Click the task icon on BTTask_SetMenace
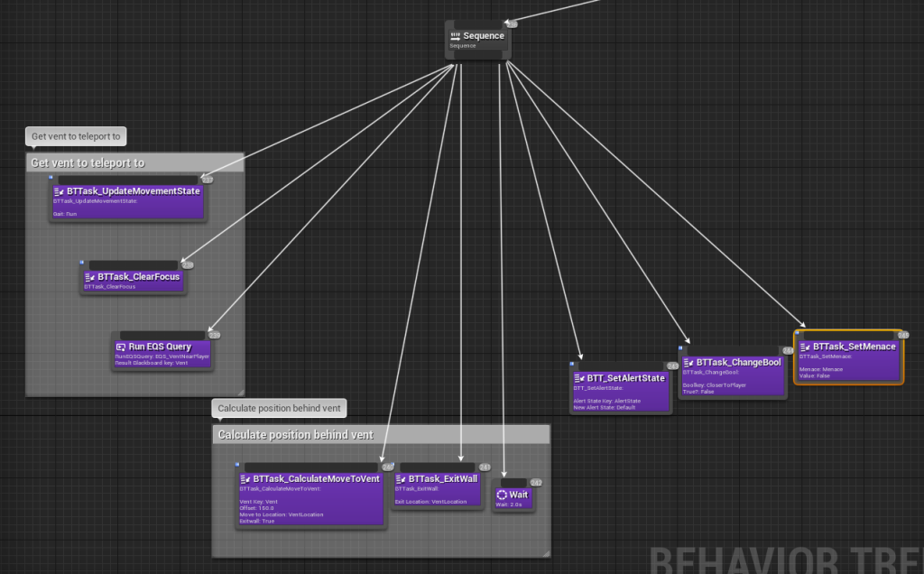The width and height of the screenshot is (924, 574). [806, 347]
